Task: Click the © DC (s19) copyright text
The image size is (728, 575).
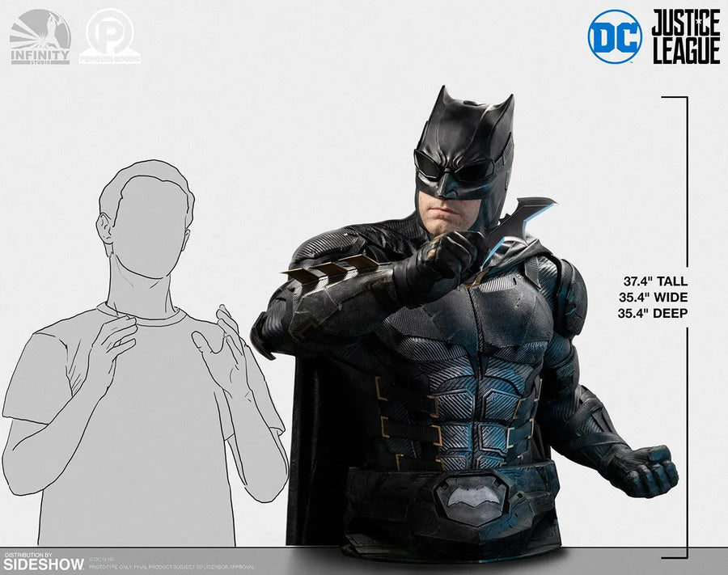Action: pos(102,558)
